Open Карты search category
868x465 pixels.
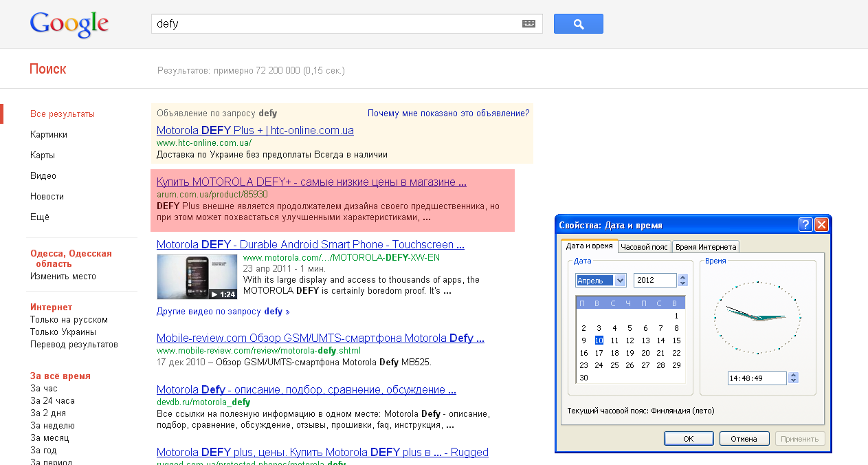click(x=43, y=155)
